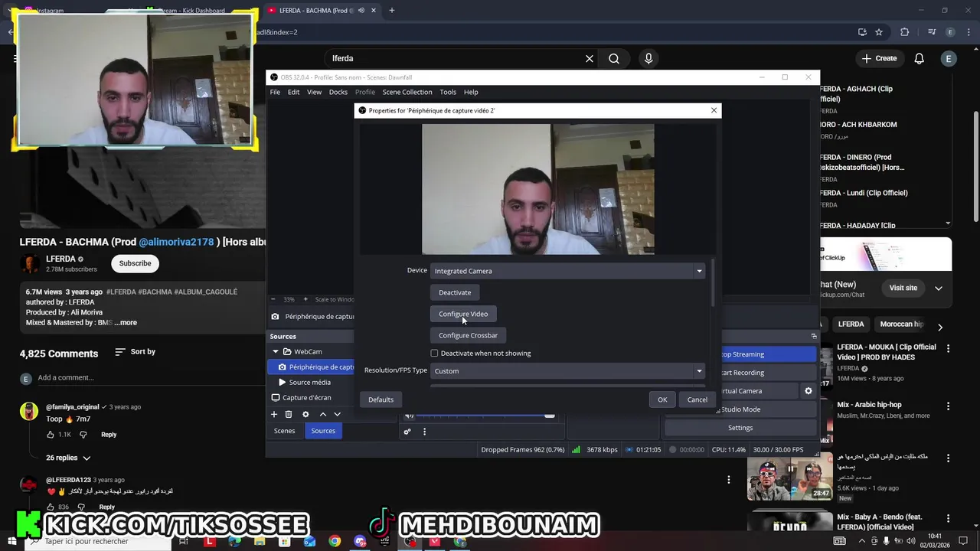Click the Deactivate button in Properties
980x551 pixels.
pyautogui.click(x=455, y=292)
